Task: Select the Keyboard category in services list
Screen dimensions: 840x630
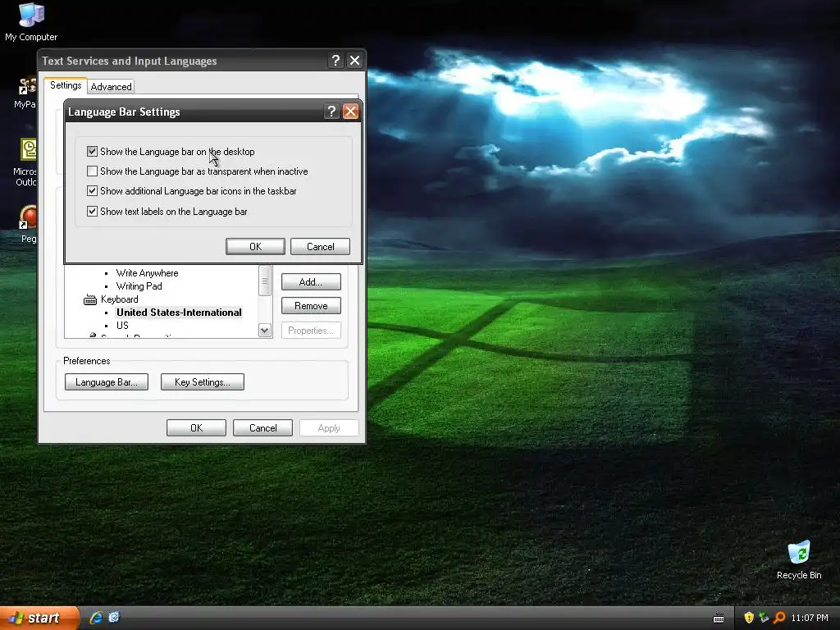Action: [120, 299]
